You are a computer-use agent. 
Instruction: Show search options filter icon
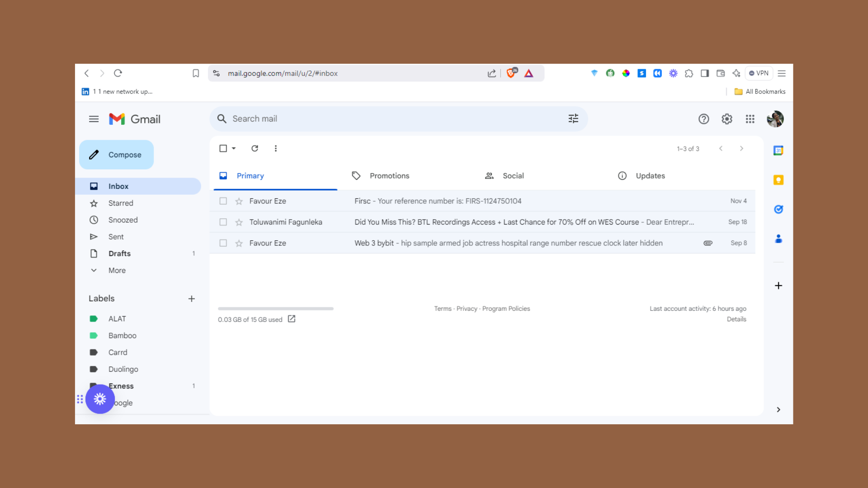pos(573,118)
